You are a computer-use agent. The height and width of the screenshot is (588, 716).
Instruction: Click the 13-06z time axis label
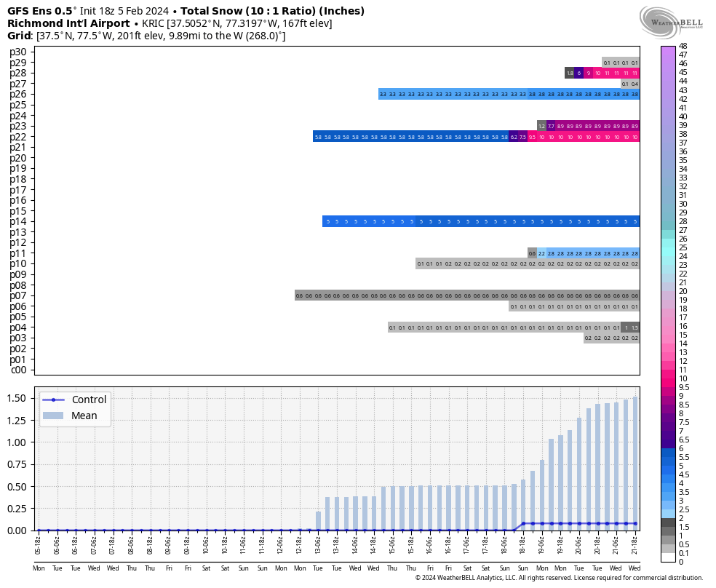coord(318,546)
